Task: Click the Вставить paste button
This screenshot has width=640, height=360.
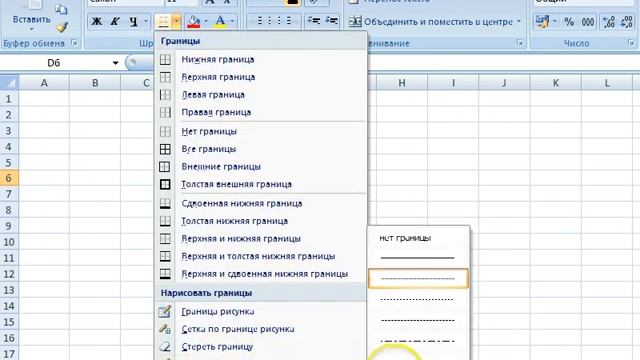Action: (31, 16)
